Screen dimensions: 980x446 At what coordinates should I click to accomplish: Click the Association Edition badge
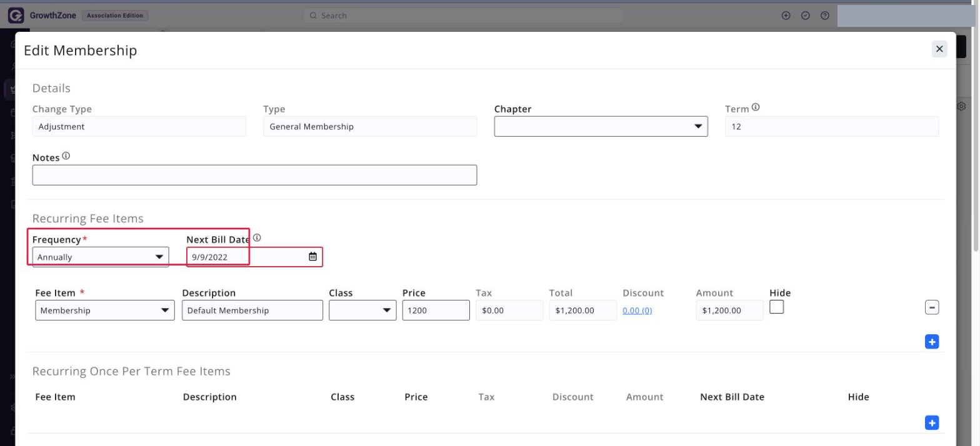(x=115, y=16)
